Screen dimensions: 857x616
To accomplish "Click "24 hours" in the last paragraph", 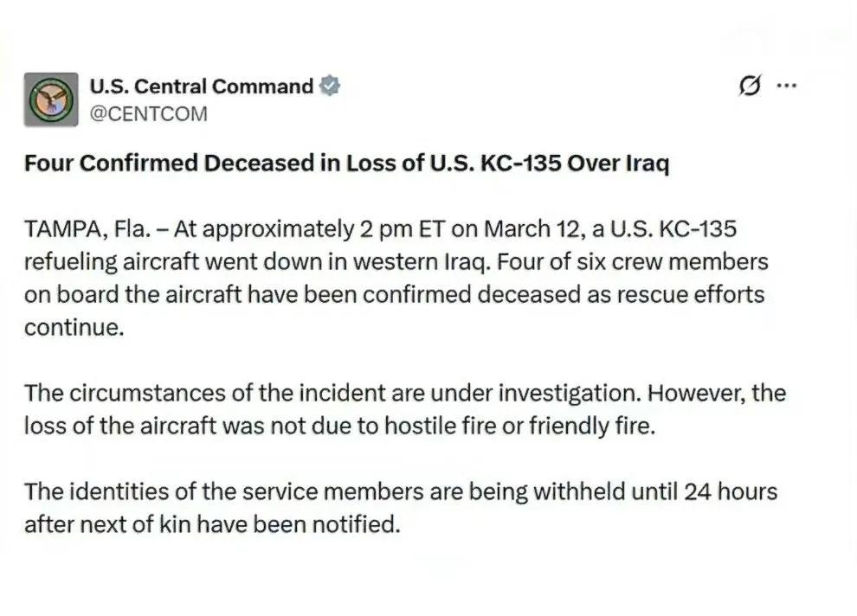I will coord(730,492).
